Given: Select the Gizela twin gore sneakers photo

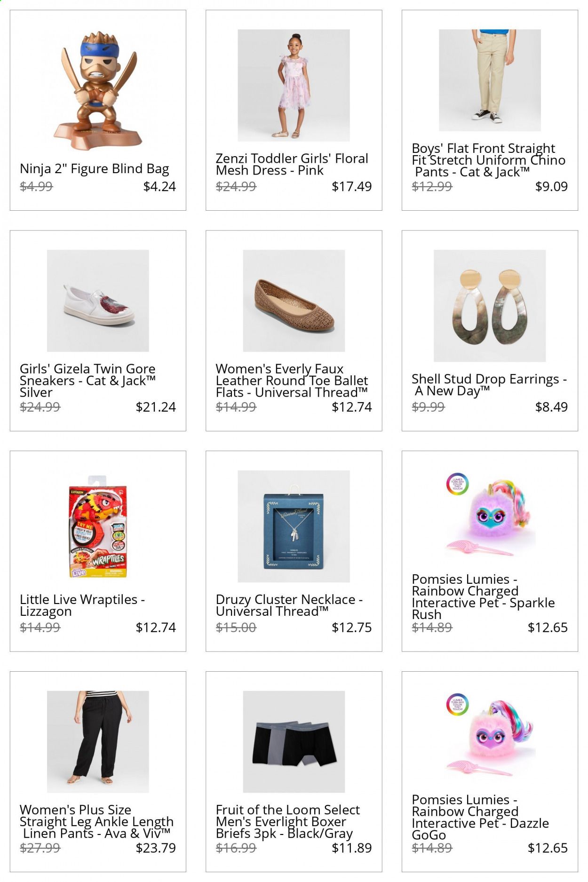Looking at the screenshot, I should click(98, 301).
